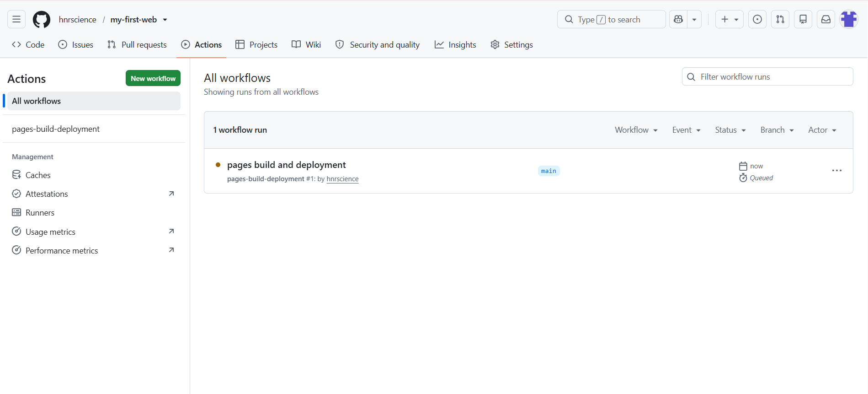This screenshot has width=868, height=394.
Task: Click the New workflow button
Action: pyautogui.click(x=153, y=78)
